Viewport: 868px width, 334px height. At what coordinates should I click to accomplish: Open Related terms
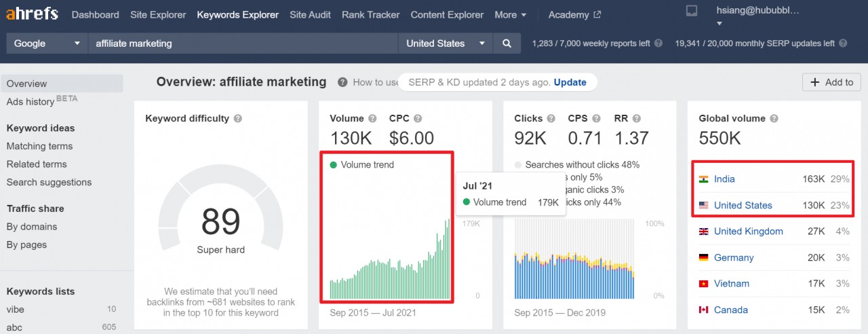coord(37,164)
